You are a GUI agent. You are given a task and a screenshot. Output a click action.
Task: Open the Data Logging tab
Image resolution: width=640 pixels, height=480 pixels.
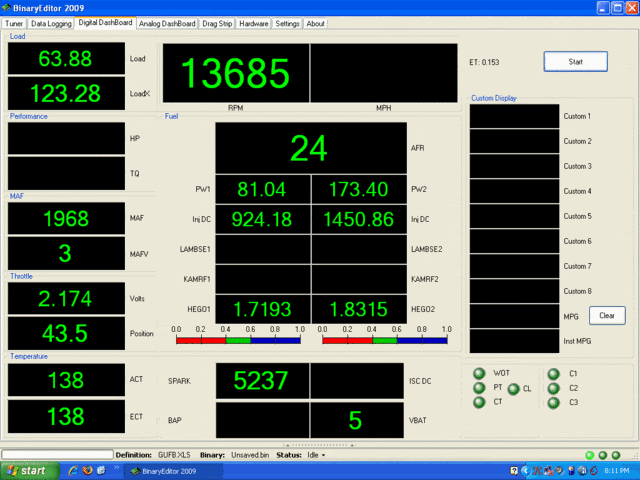(51, 24)
